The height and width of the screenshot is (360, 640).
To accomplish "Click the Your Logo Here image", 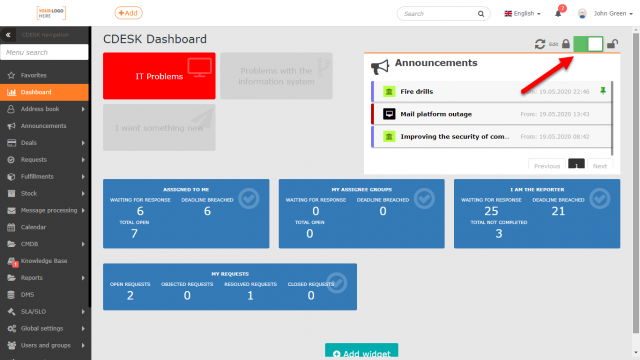I will [x=51, y=13].
